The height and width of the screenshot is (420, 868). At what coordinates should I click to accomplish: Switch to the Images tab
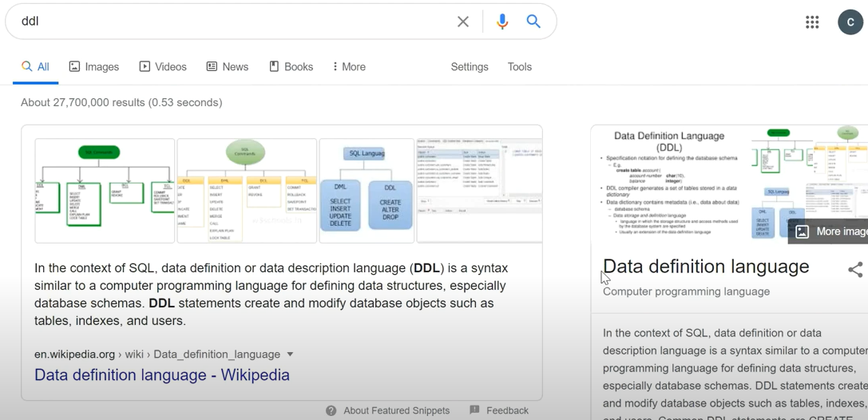(93, 67)
